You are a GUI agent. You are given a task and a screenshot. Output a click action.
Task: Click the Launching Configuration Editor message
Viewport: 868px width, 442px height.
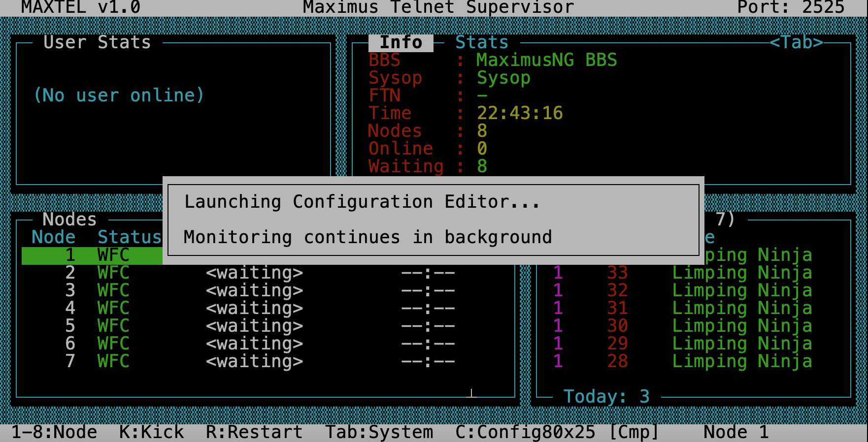pyautogui.click(x=362, y=202)
